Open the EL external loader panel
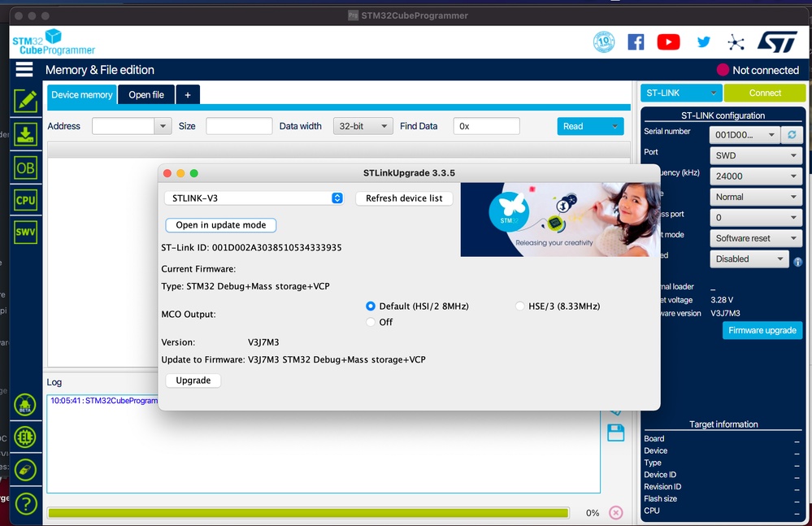This screenshot has height=526, width=812. [25, 437]
